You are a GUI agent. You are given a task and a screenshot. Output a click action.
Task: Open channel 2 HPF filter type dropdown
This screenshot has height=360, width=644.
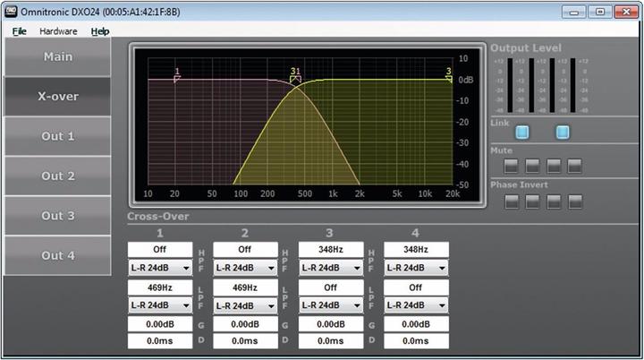click(x=245, y=268)
